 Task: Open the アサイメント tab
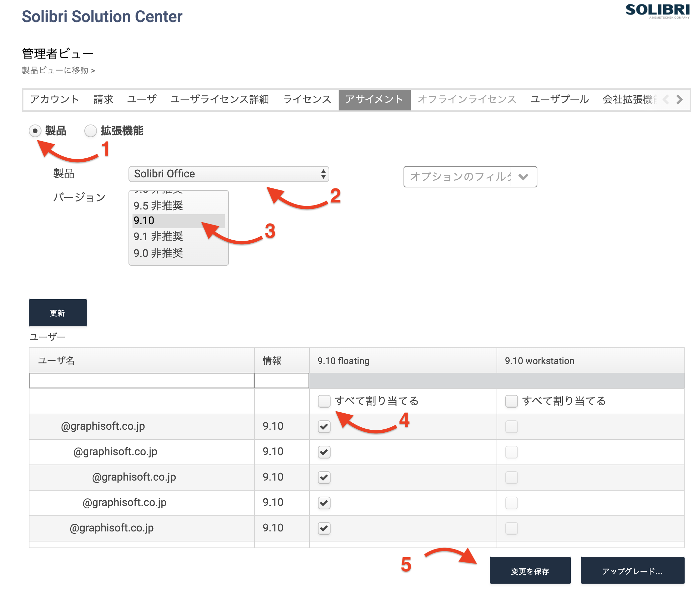pos(374,100)
